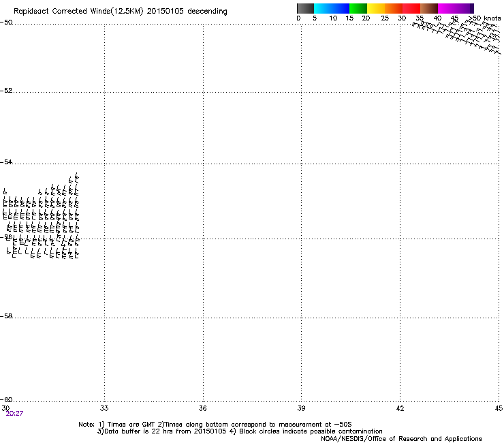Click the legend tick label '10'
Screen dimensions: 504x443
333,18
